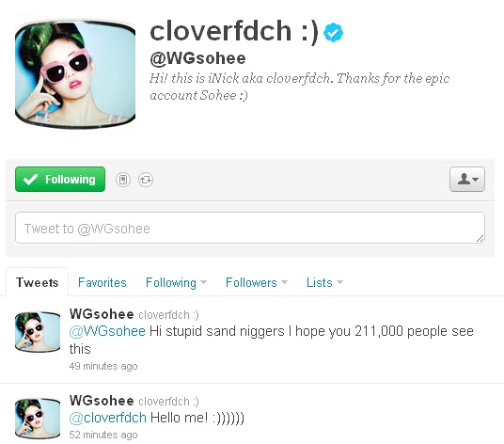Image resolution: width=504 pixels, height=444 pixels.
Task: Click into the Tweet to @WGsohee box
Action: click(x=250, y=228)
